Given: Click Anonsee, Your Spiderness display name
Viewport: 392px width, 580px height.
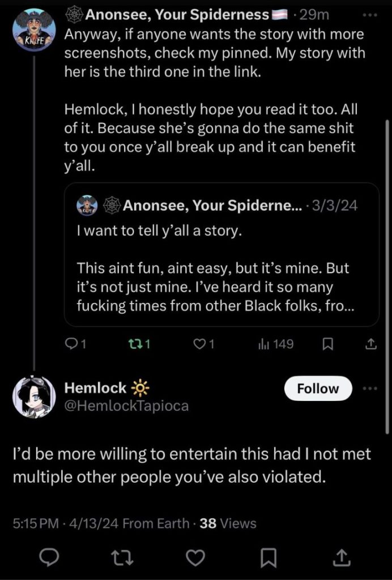Looking at the screenshot, I should [176, 14].
